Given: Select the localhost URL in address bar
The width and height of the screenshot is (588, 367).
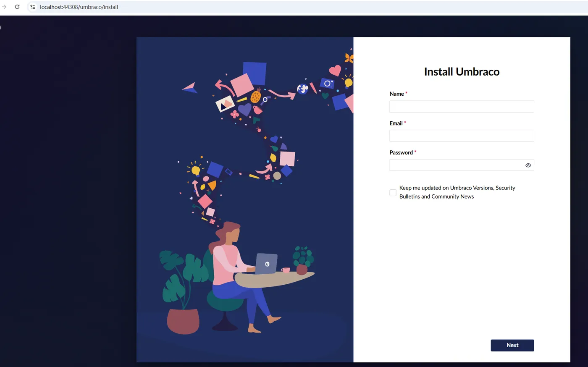Looking at the screenshot, I should [79, 7].
